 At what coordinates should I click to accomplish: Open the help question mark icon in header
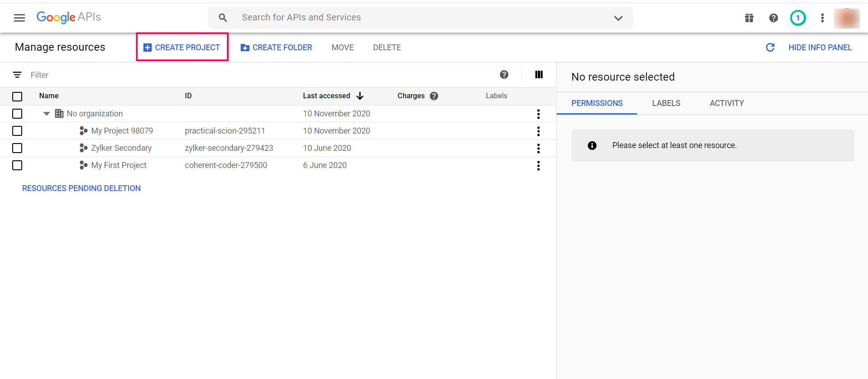pyautogui.click(x=773, y=18)
